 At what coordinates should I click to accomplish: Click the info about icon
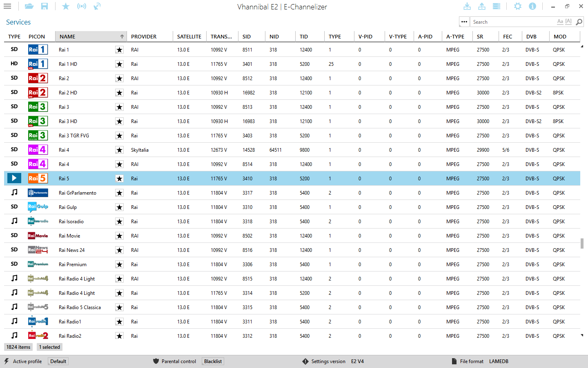point(532,7)
